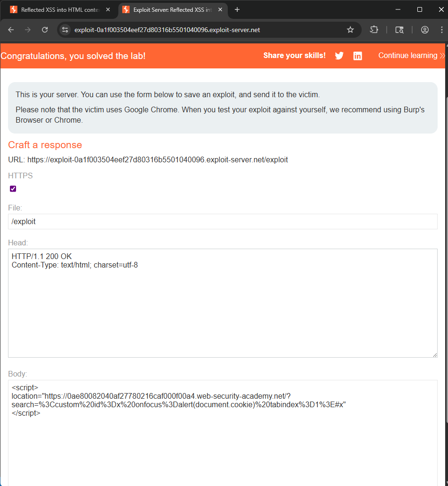Switch to the Reflected XSS into HTML tab

pyautogui.click(x=60, y=9)
